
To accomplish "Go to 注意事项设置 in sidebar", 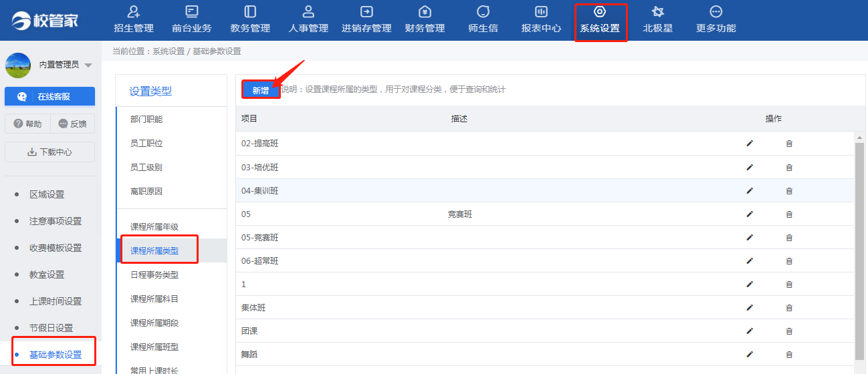I will (56, 221).
